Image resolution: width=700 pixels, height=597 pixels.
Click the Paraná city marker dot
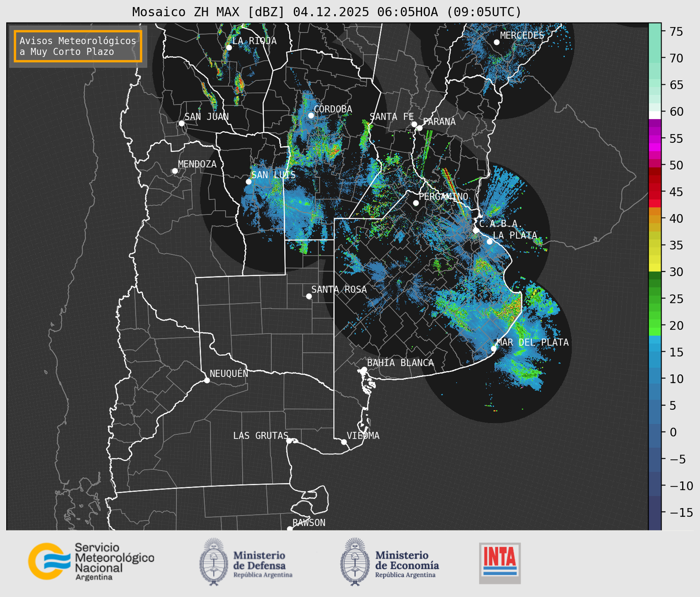[420, 128]
